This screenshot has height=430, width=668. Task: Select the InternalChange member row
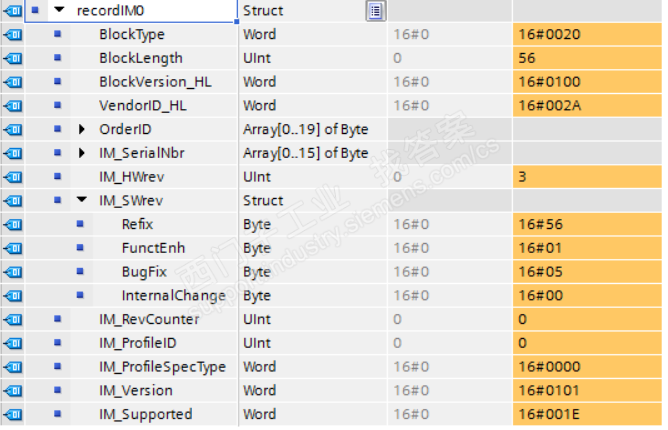(173, 295)
